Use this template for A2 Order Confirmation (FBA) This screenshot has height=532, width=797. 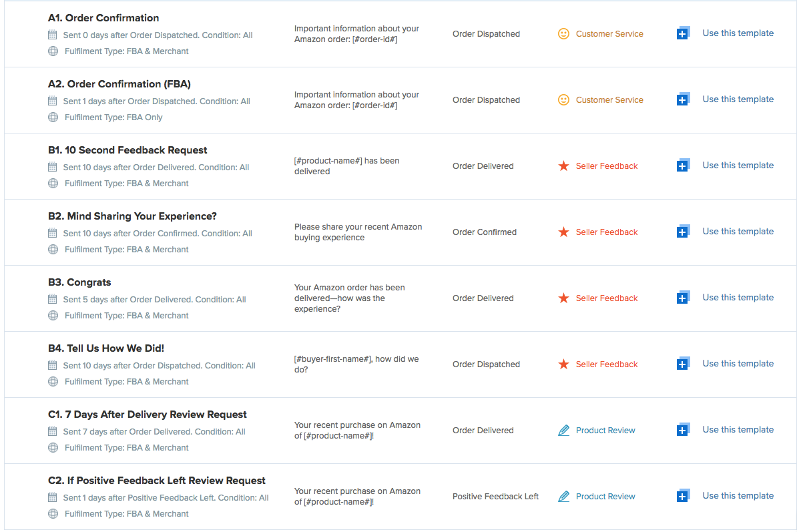[738, 99]
